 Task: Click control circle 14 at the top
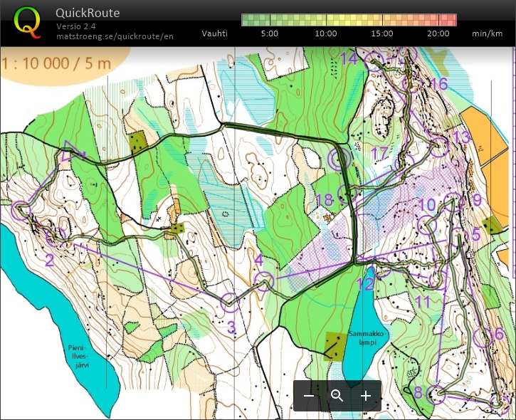tap(373, 61)
